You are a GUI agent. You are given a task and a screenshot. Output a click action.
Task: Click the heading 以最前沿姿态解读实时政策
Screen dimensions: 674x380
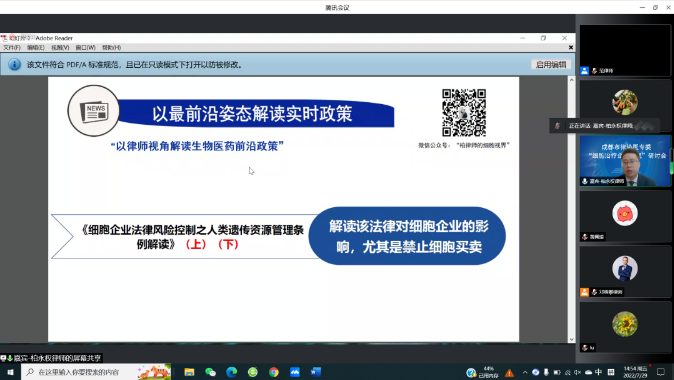[252, 114]
